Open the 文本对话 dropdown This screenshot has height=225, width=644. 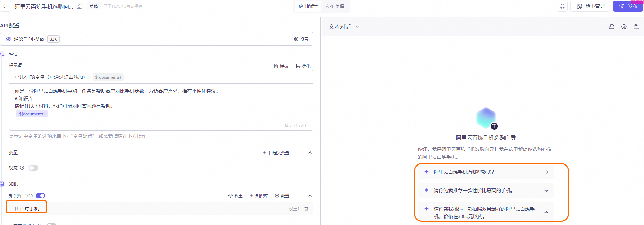[344, 27]
